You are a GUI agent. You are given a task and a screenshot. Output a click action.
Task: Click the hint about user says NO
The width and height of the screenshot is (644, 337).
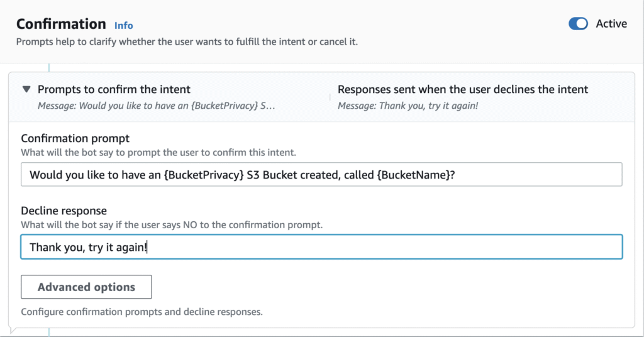click(x=172, y=224)
